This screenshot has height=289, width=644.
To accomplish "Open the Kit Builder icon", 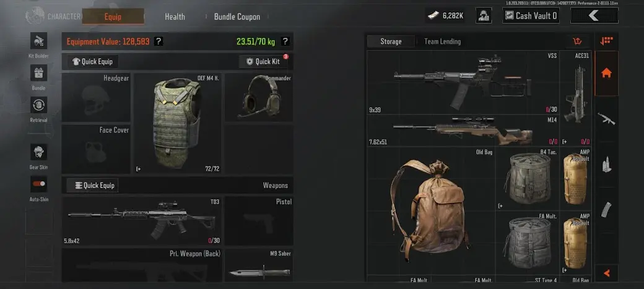I will [x=38, y=41].
